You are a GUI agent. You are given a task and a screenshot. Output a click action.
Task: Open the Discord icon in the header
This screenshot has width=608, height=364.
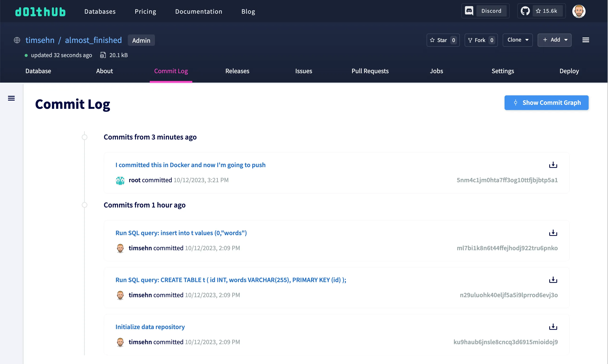[469, 11]
